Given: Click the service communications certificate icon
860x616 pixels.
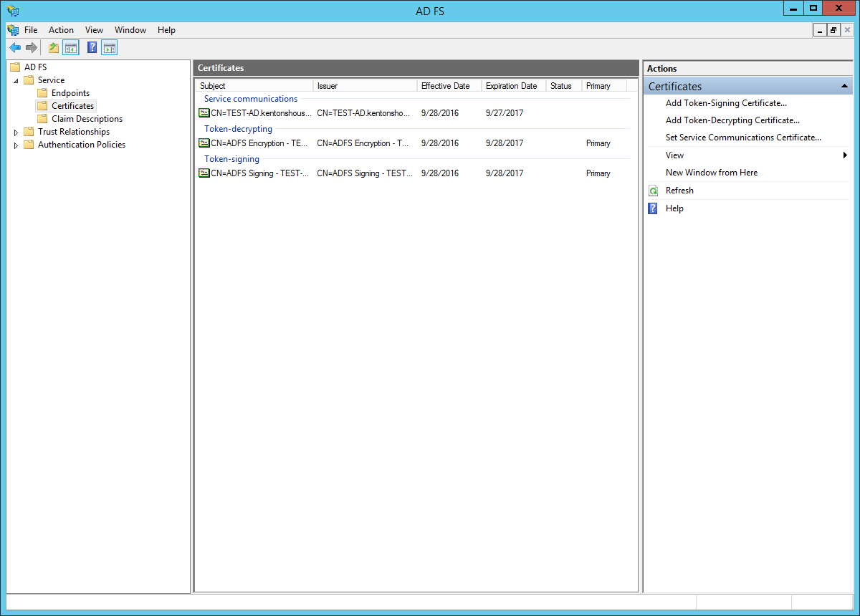Looking at the screenshot, I should [204, 113].
